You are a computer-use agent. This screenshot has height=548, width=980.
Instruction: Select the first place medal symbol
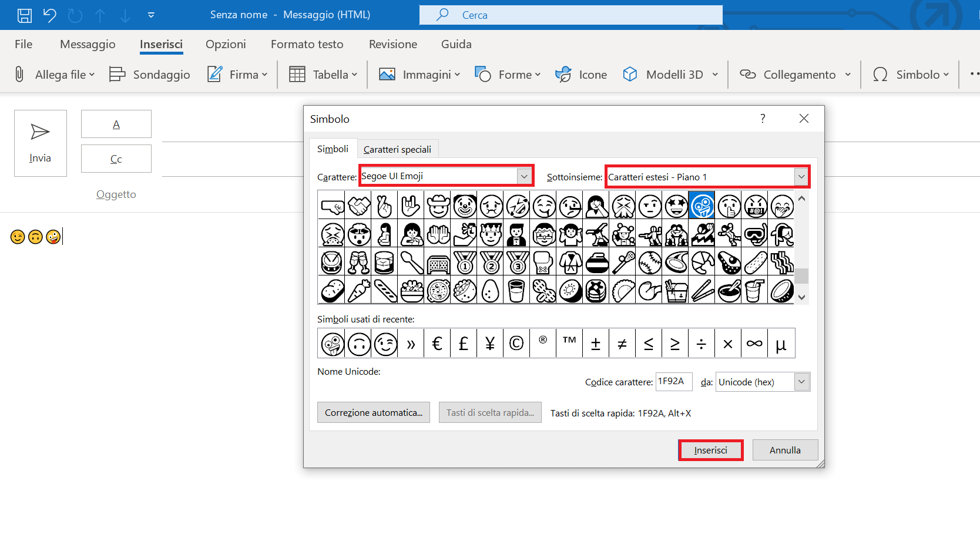pyautogui.click(x=464, y=263)
